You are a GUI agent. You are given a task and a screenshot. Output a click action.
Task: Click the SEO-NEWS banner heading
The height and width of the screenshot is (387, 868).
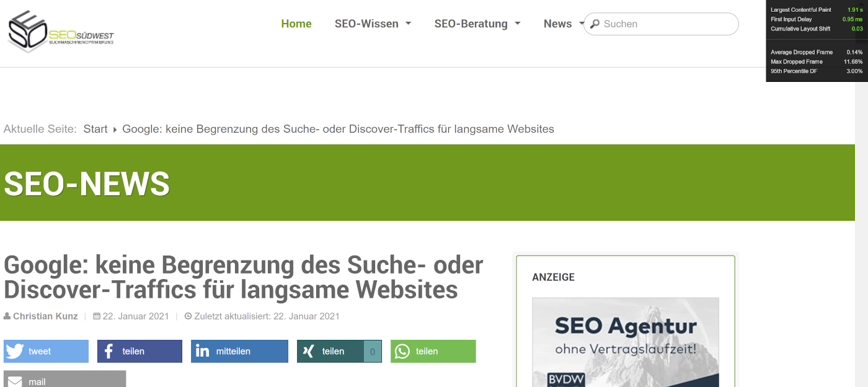tap(87, 184)
